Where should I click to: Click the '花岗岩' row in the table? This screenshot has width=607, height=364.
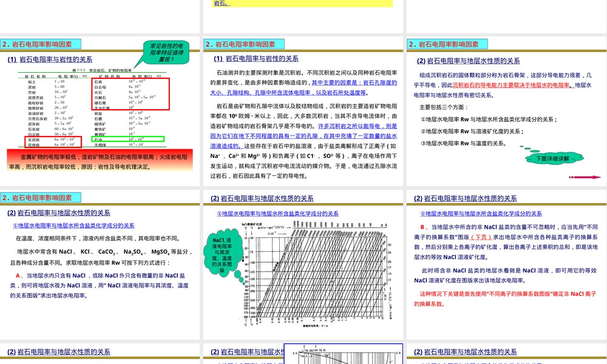tap(53, 144)
